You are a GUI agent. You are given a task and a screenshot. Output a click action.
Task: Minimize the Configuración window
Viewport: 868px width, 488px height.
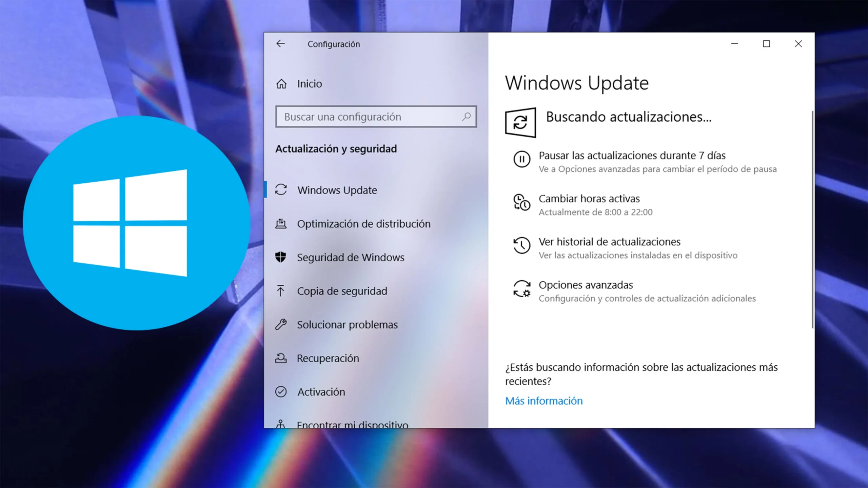(734, 44)
